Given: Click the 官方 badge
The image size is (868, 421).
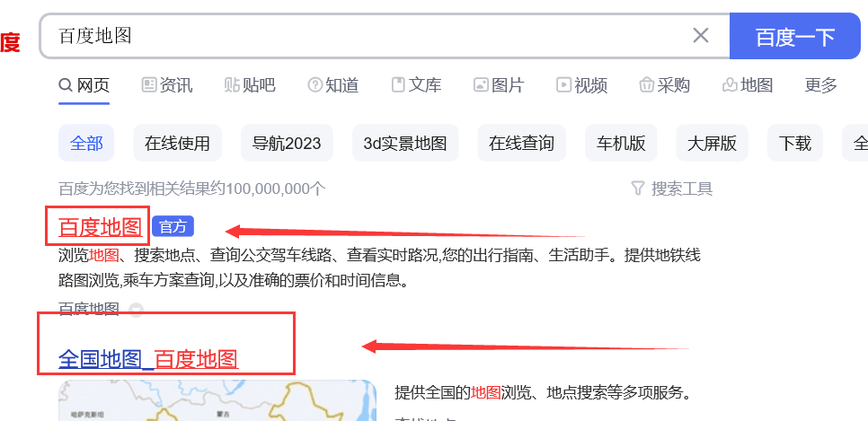Looking at the screenshot, I should point(173,226).
